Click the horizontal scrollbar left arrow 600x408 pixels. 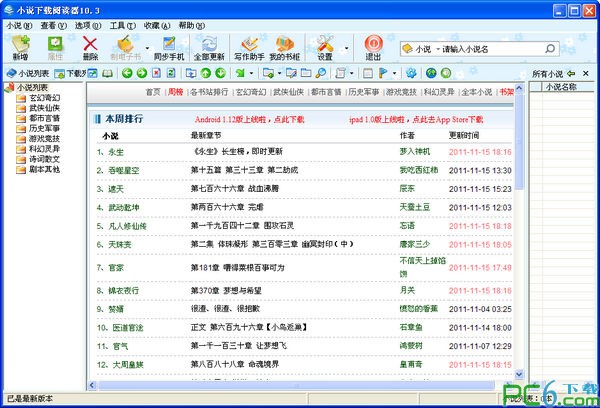click(x=92, y=385)
